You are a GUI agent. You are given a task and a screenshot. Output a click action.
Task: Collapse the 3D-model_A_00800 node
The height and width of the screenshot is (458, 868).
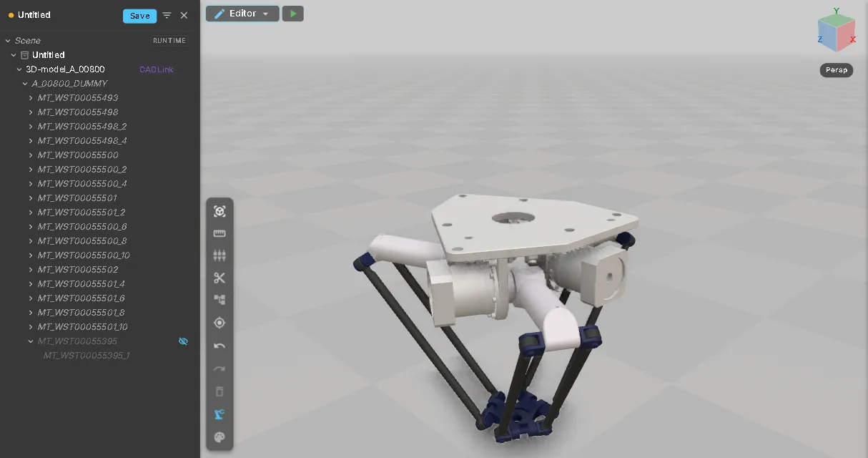(x=19, y=69)
